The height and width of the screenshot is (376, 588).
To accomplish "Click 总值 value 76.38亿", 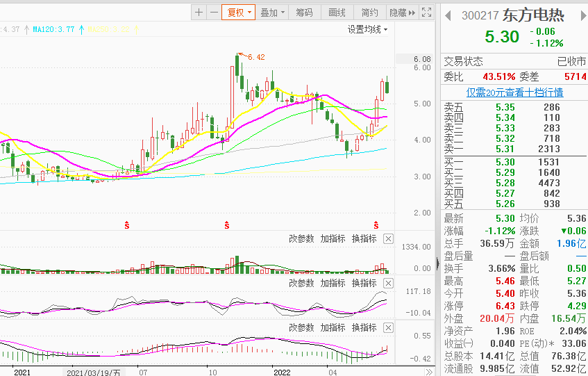I will 569,356.
